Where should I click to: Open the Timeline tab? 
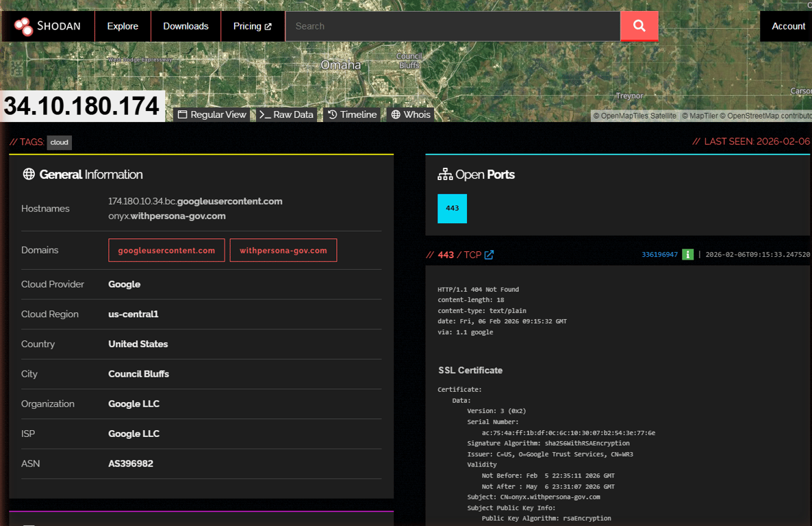pos(352,114)
